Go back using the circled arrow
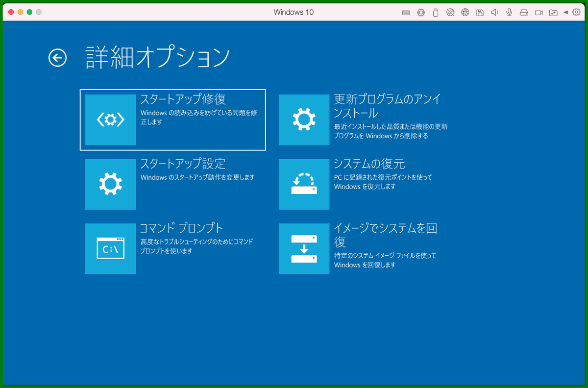The height and width of the screenshot is (388, 588). (x=57, y=58)
